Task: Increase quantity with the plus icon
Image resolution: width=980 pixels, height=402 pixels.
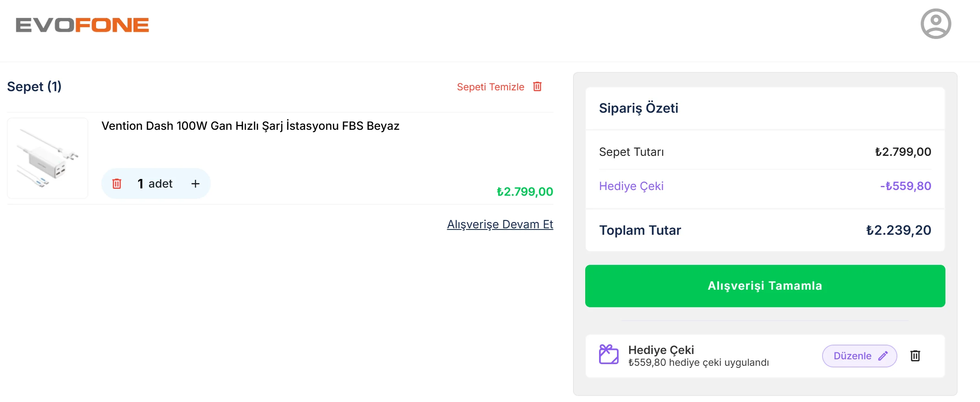Action: (x=195, y=184)
